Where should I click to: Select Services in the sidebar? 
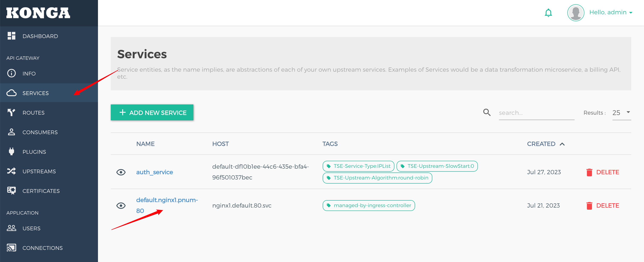(x=49, y=93)
